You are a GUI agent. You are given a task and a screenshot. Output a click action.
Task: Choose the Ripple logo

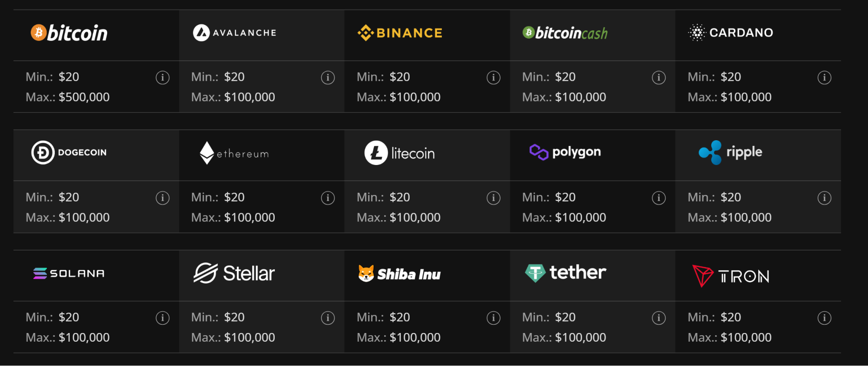coord(730,152)
